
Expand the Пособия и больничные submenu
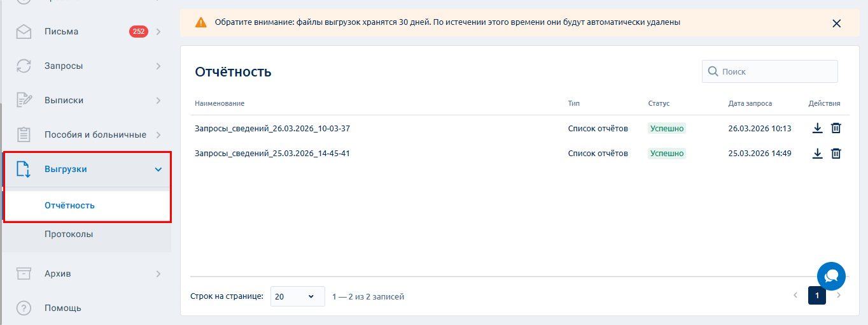coord(158,135)
